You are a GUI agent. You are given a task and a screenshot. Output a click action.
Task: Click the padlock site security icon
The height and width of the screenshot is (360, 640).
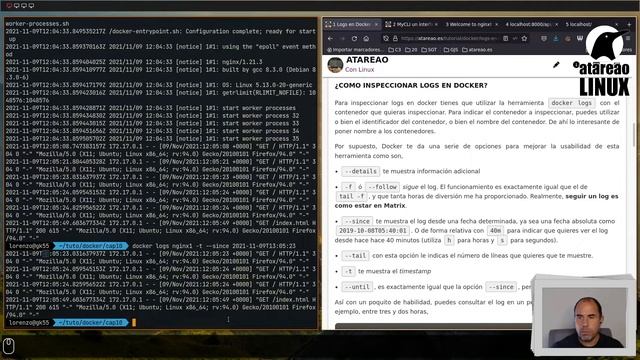tap(395, 38)
